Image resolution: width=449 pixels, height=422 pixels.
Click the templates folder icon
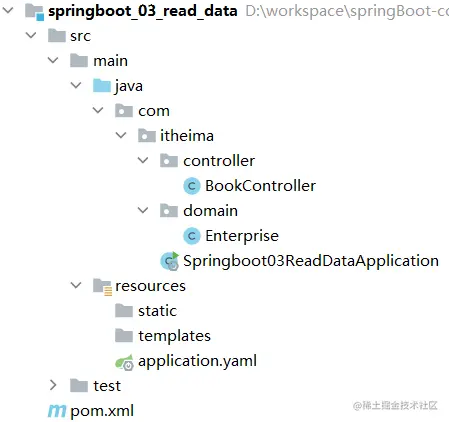point(124,336)
